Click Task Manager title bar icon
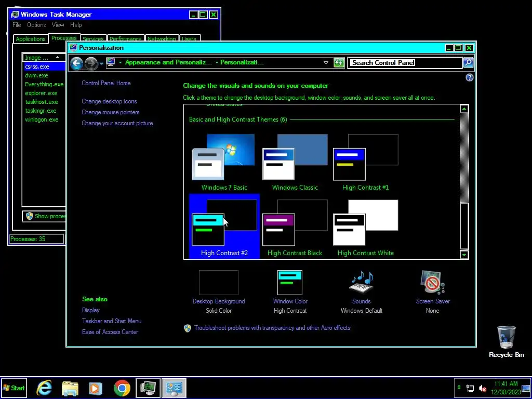The image size is (532, 399). pos(15,15)
